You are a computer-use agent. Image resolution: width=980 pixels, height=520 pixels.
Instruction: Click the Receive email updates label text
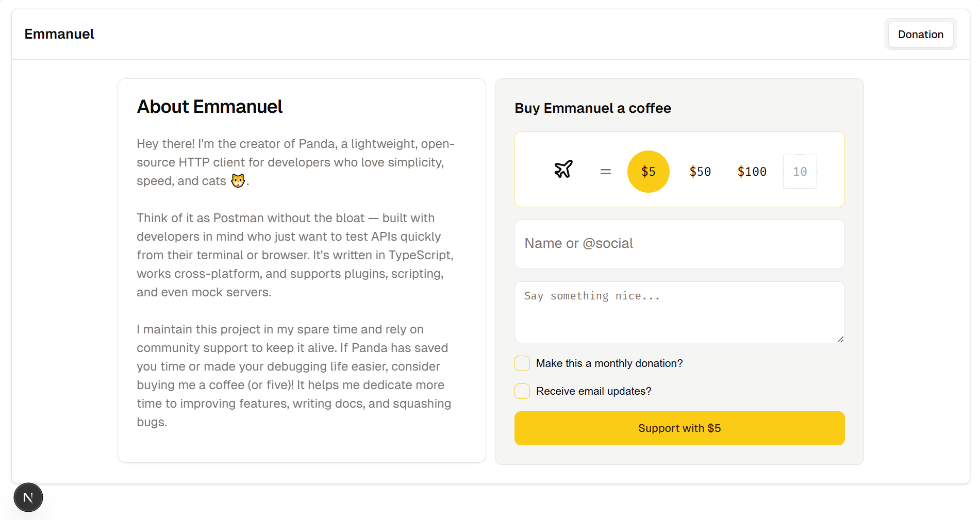click(x=594, y=391)
